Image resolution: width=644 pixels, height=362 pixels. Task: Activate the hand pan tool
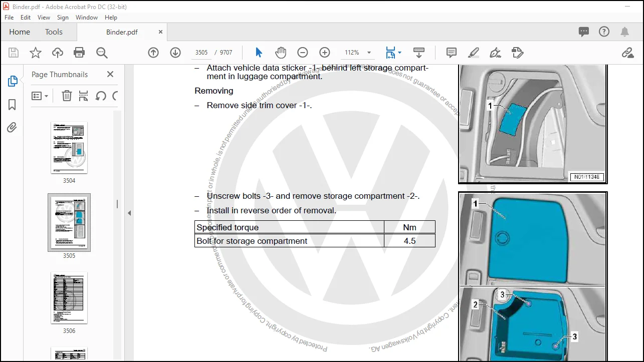pos(281,53)
